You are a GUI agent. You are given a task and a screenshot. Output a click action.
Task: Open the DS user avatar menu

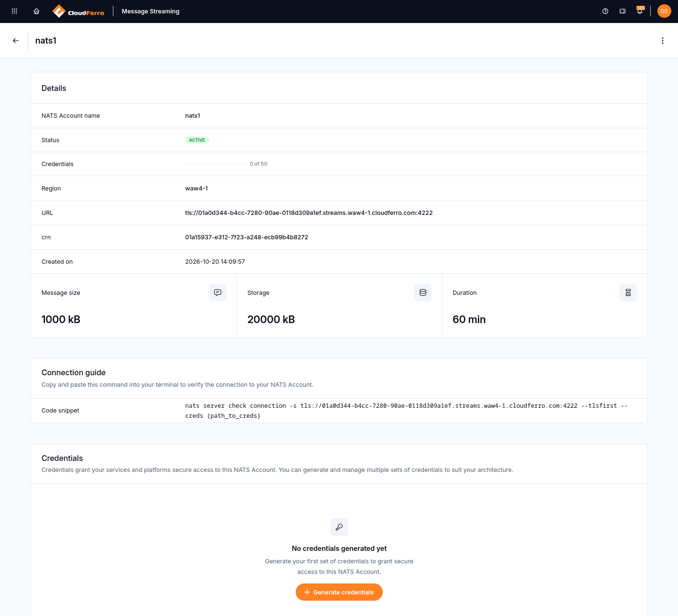[664, 11]
